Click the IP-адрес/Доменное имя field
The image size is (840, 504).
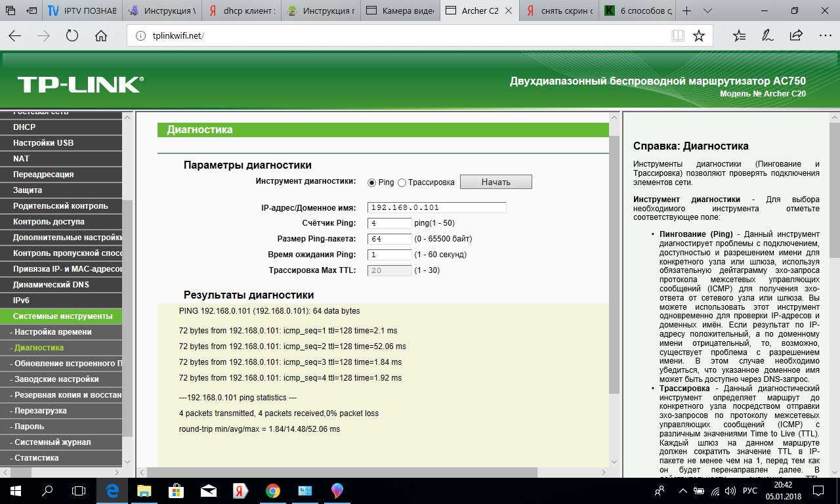[436, 207]
